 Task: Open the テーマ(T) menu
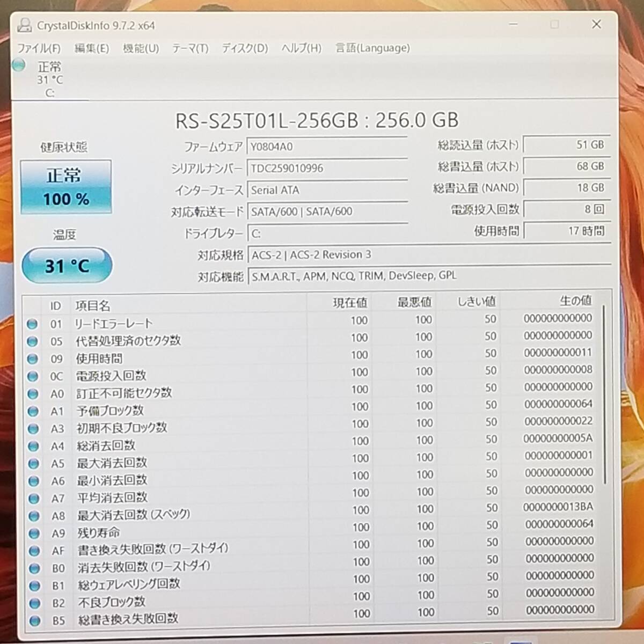189,48
